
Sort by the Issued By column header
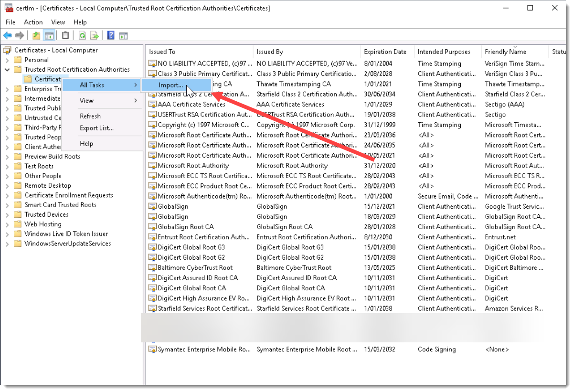pos(307,52)
